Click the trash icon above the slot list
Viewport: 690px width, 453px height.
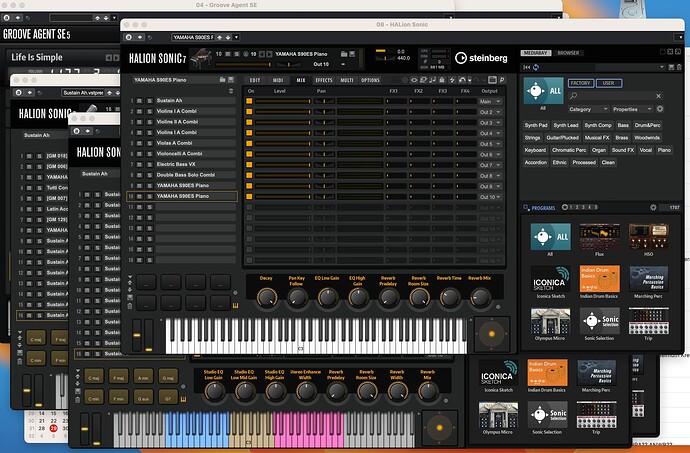[x=231, y=91]
